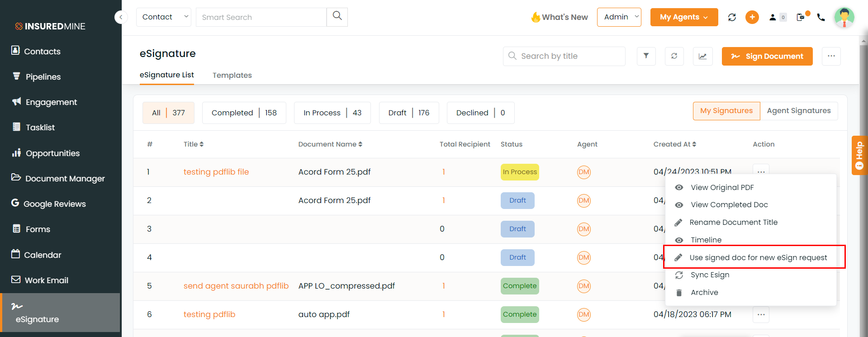Open the My Agents dropdown
This screenshot has width=868, height=337.
coord(684,17)
